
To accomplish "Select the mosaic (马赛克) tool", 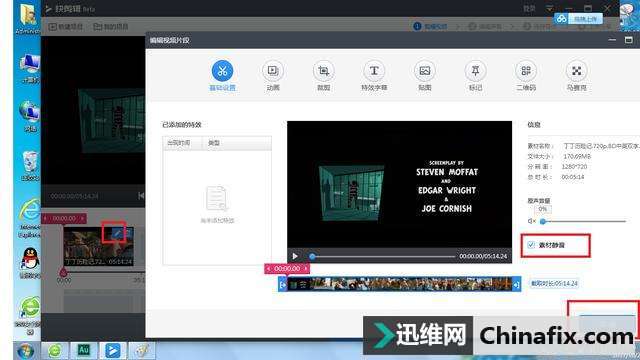I will click(x=576, y=71).
